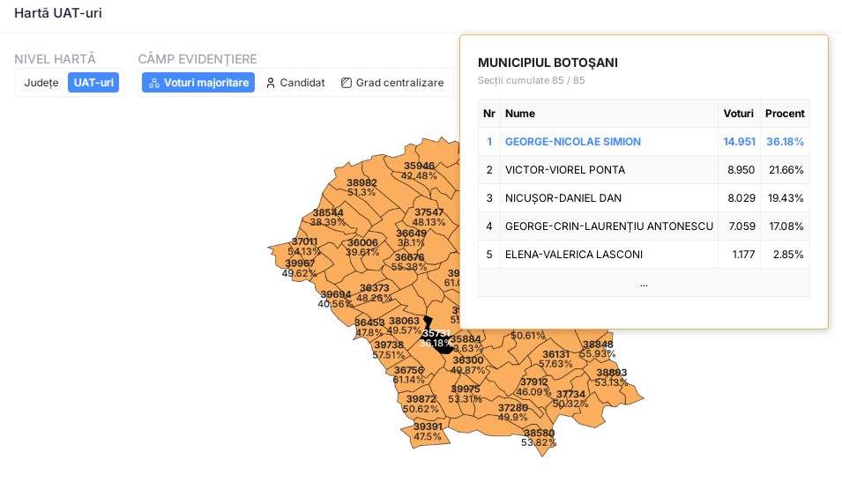The height and width of the screenshot is (504, 842).
Task: Click the Procent column header
Action: click(784, 113)
